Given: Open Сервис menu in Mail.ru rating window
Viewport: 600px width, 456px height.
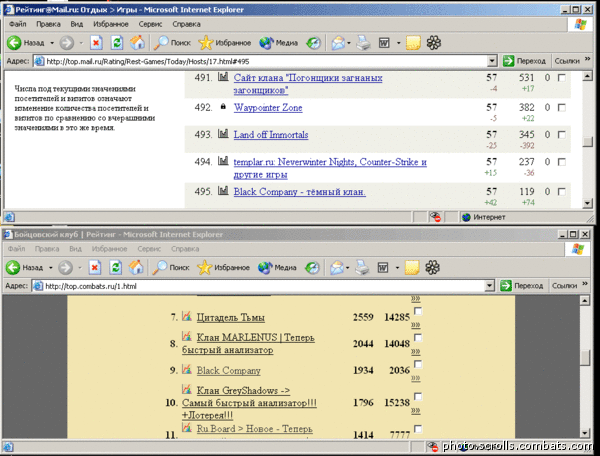Looking at the screenshot, I should point(150,24).
